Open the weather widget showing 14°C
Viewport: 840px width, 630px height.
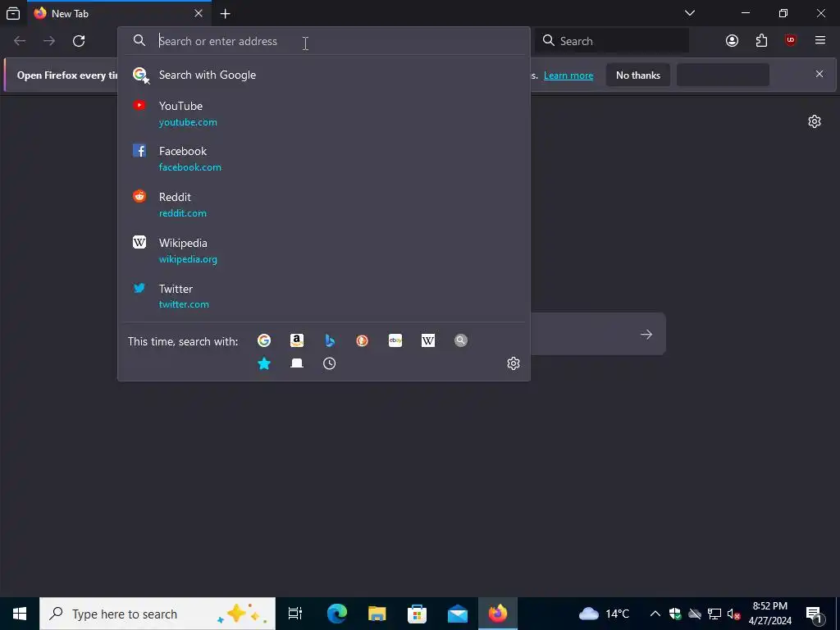pyautogui.click(x=605, y=614)
